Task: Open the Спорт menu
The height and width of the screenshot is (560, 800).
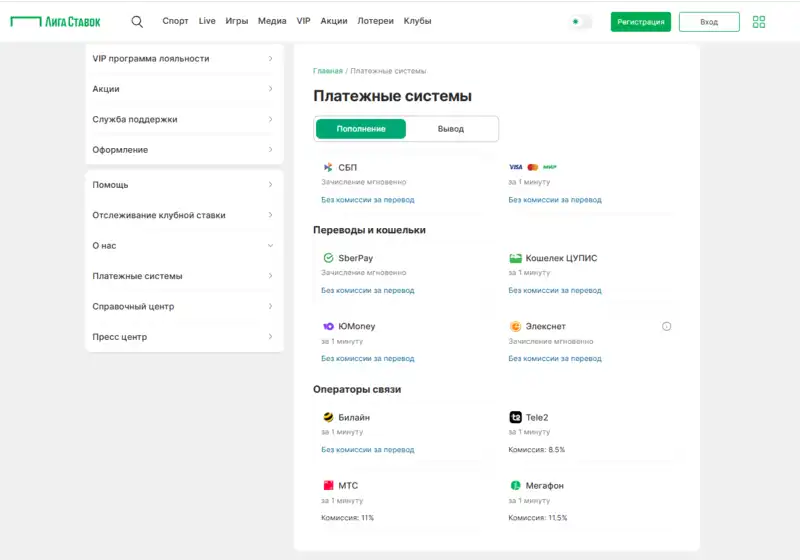Action: pos(175,21)
